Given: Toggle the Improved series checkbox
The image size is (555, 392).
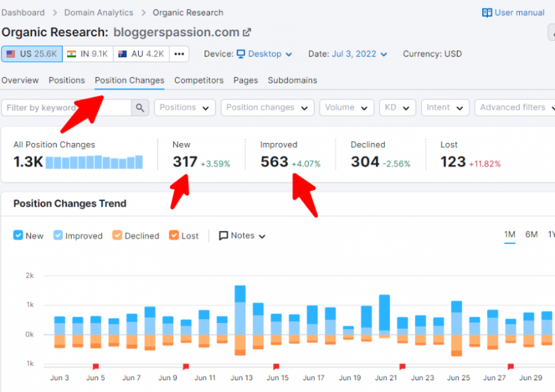Looking at the screenshot, I should (58, 235).
